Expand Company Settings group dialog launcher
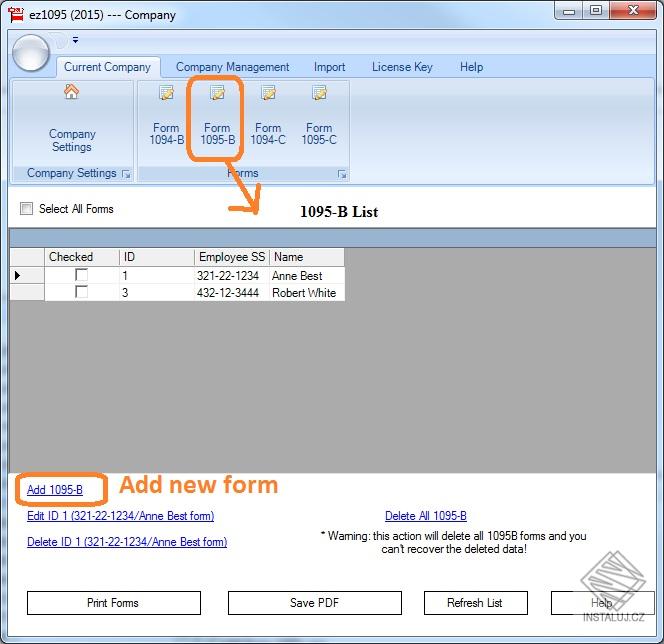664x644 pixels. pos(126,174)
